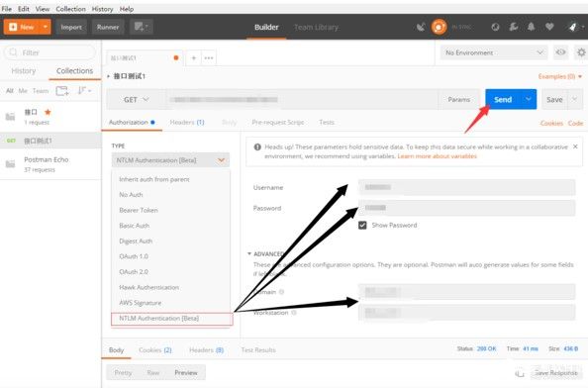Image resolution: width=588 pixels, height=388 pixels.
Task: Select the All collections filter
Action: pyautogui.click(x=9, y=91)
